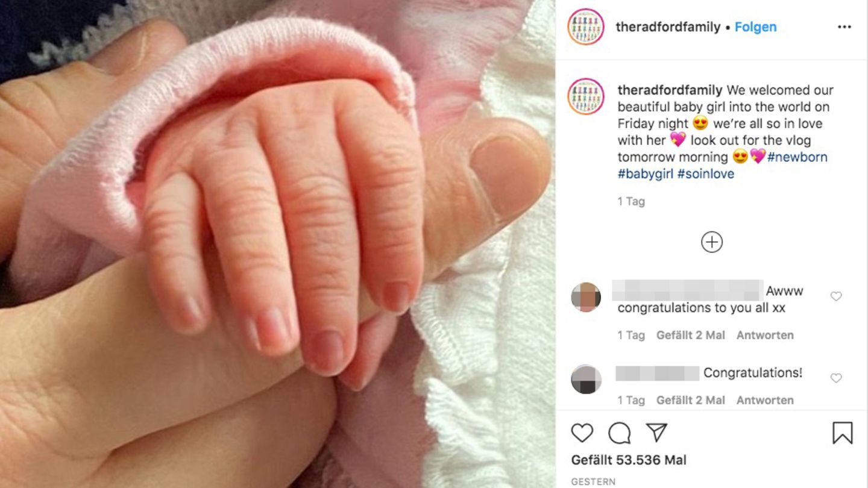Like the post with the heart icon
The width and height of the screenshot is (868, 488).
582,433
